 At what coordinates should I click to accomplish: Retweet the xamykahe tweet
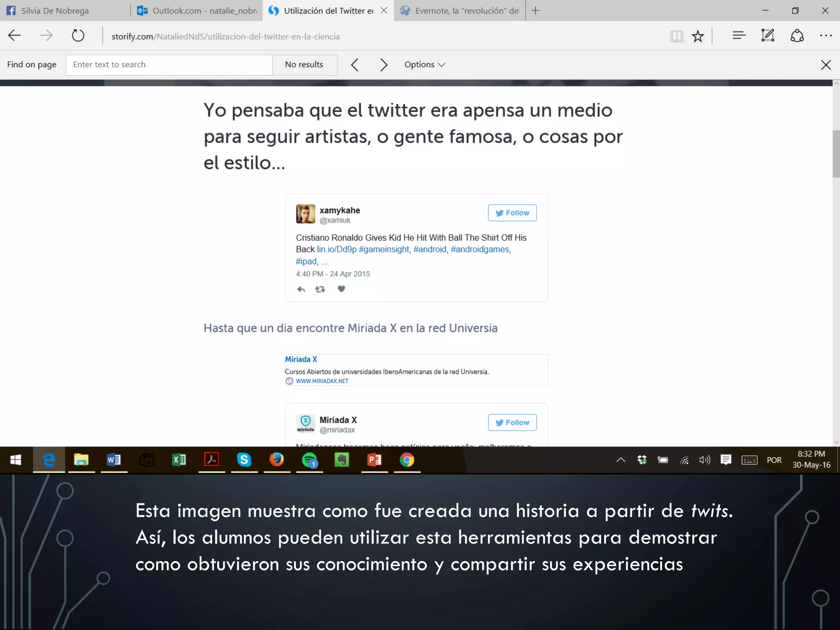[320, 289]
